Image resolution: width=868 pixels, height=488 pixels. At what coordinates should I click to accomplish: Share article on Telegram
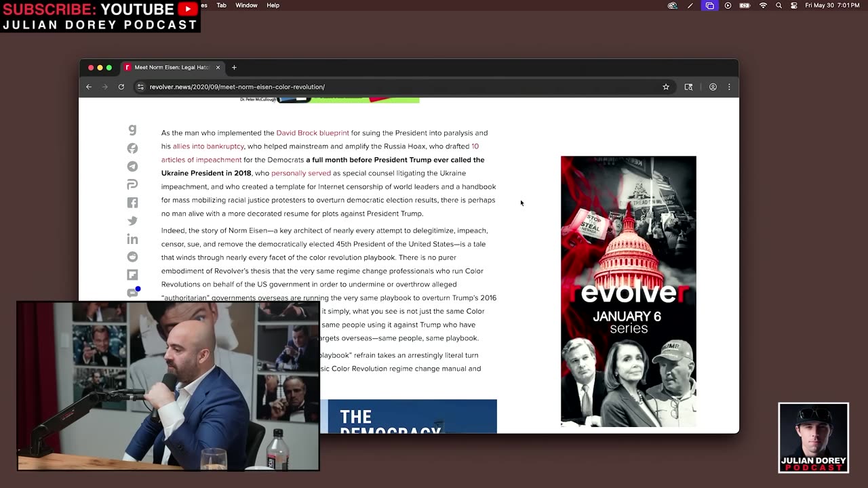pos(132,166)
